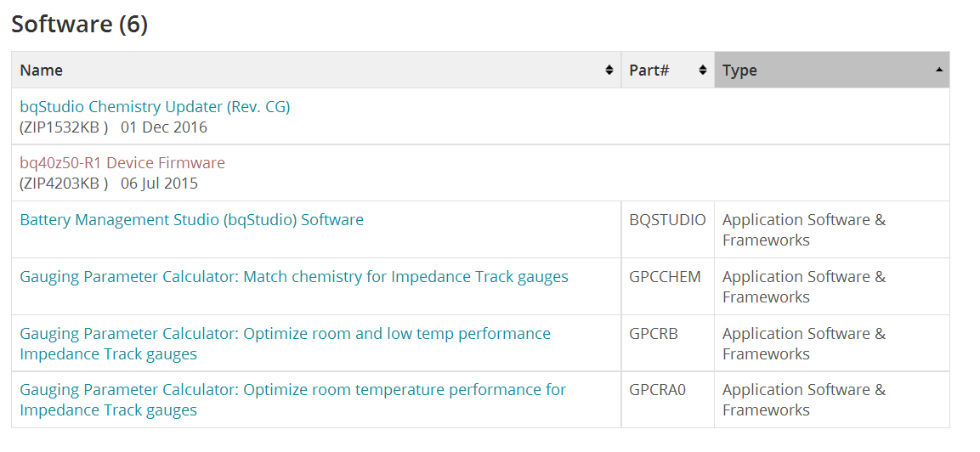This screenshot has height=452, width=980.
Task: Click the GPCCHEM part number cell
Action: coord(667,286)
